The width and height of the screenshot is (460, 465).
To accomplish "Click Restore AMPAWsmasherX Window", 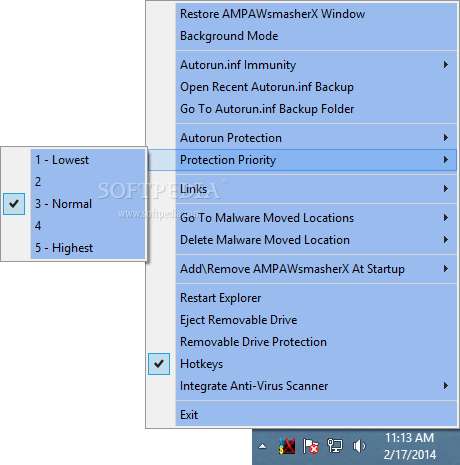I will [302, 14].
